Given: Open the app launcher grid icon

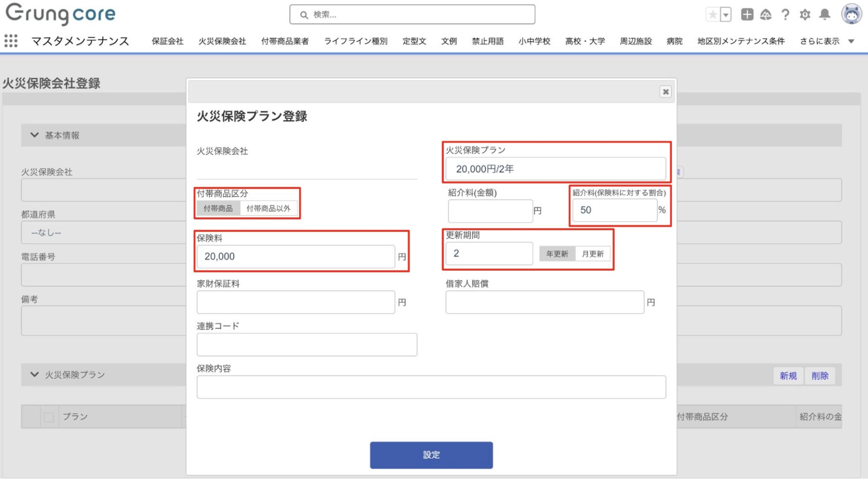Looking at the screenshot, I should 11,41.
